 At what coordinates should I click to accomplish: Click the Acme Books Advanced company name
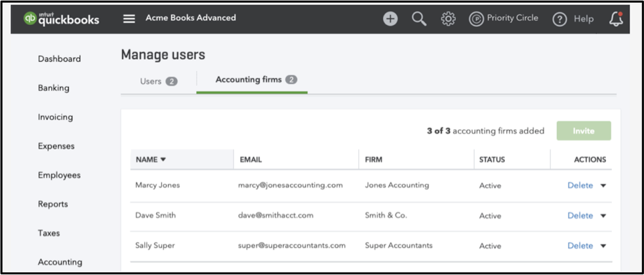point(191,18)
